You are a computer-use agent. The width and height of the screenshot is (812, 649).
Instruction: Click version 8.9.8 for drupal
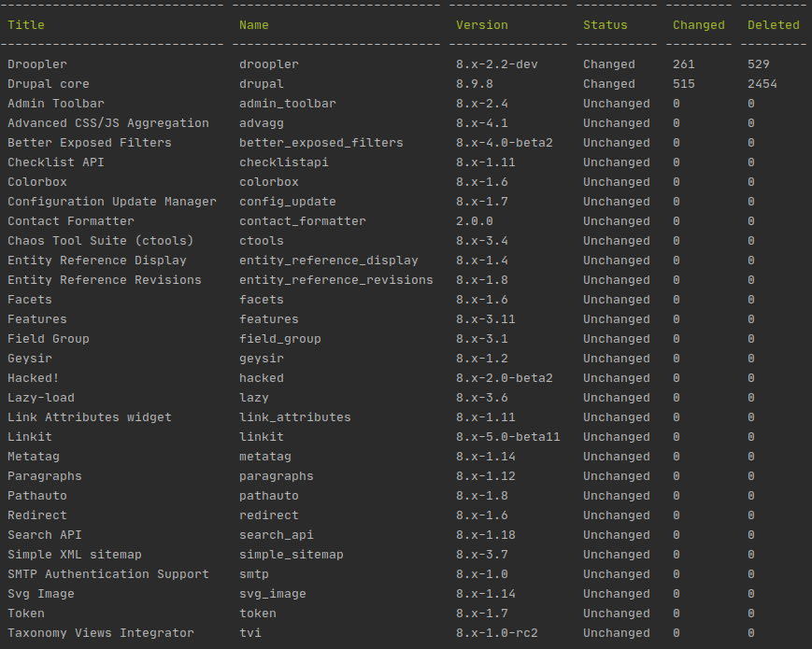point(475,84)
